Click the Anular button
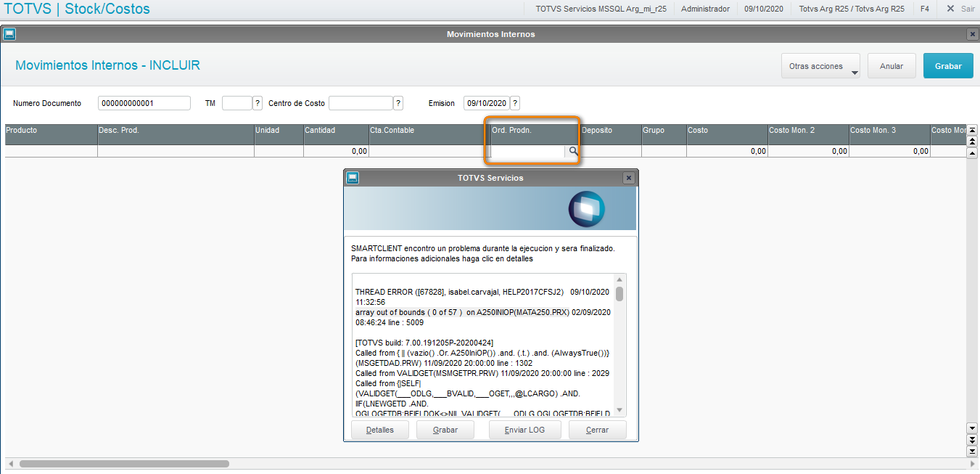This screenshot has height=474, width=980. [892, 66]
